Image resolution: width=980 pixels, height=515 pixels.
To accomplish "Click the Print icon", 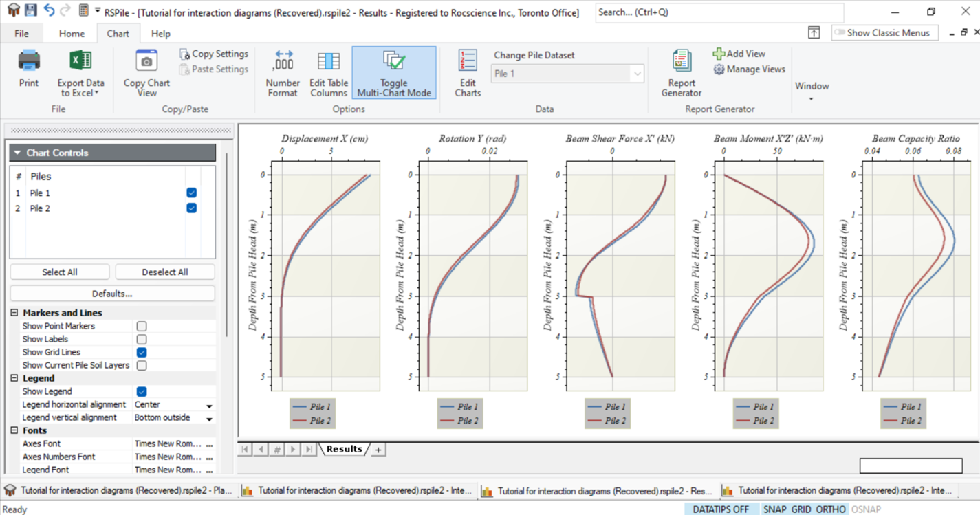I will click(x=29, y=61).
